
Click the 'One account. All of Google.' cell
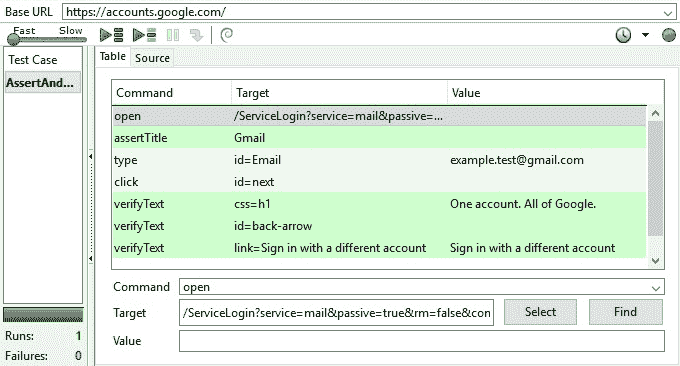(523, 204)
